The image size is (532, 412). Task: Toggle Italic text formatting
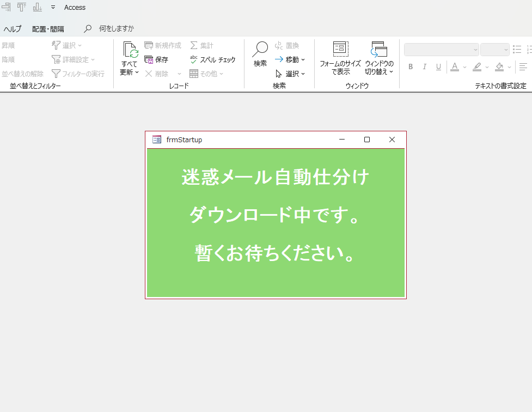point(425,67)
